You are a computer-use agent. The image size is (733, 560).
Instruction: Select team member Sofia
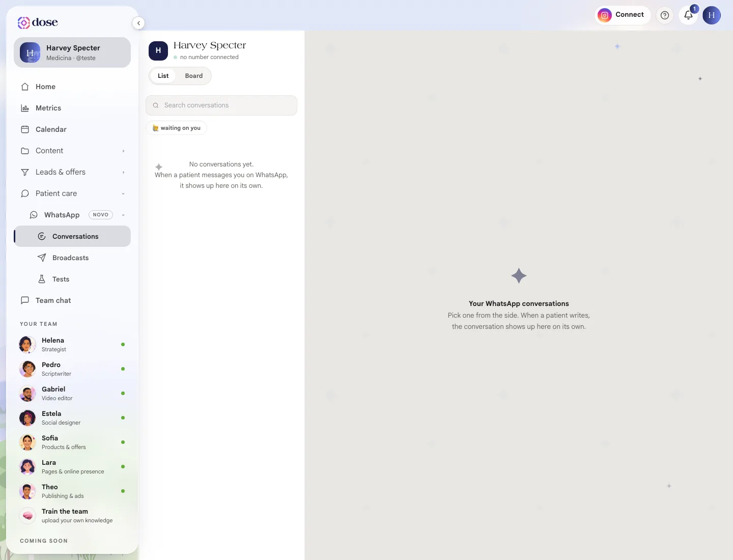coord(72,442)
